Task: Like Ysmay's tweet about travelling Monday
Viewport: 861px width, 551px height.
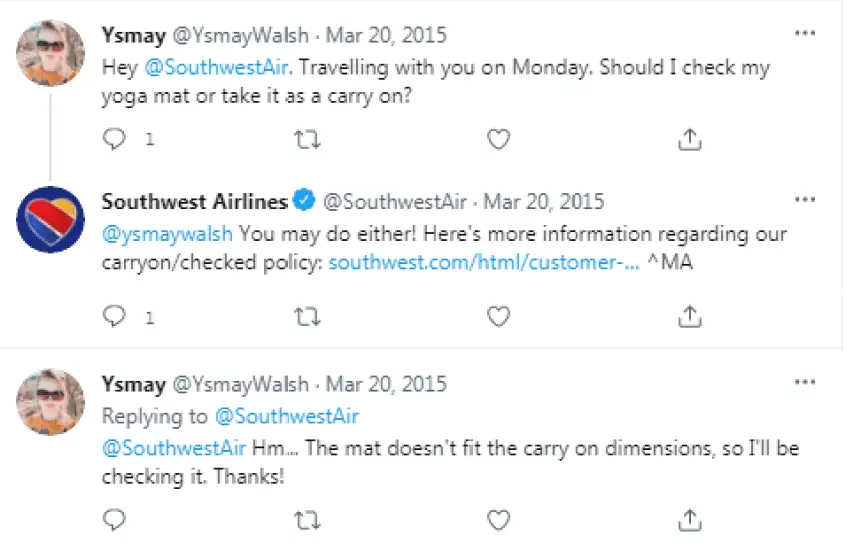Action: click(499, 140)
